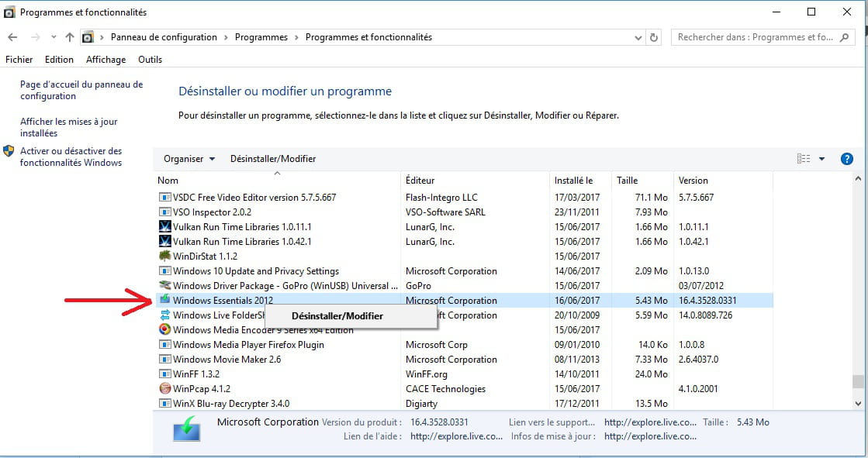Click the Windows 10 Update and Privacy Settings icon

(x=164, y=271)
